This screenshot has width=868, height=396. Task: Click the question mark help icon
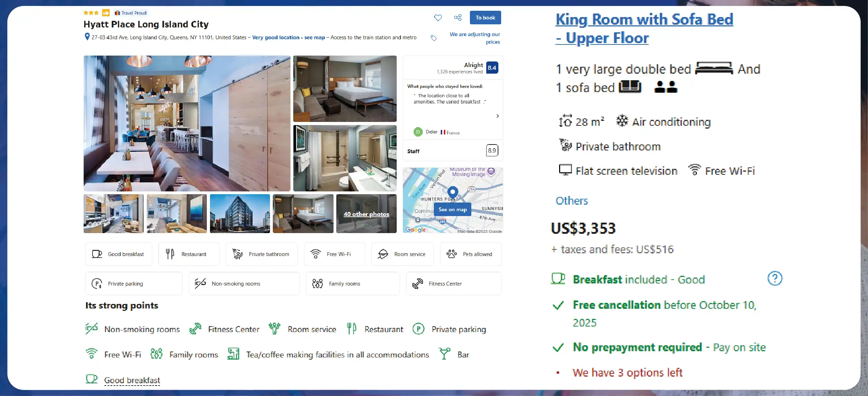tap(775, 278)
